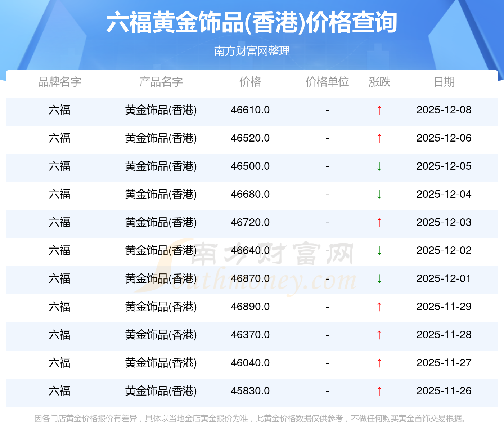Select the price 46500.0

pos(250,166)
